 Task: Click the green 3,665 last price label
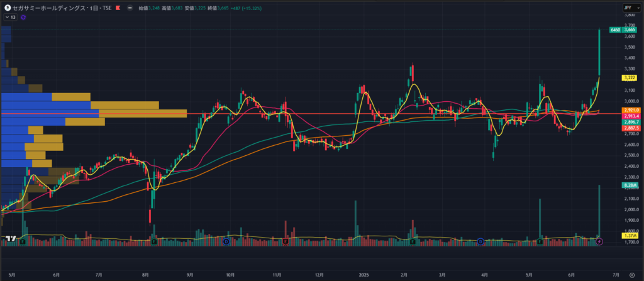coord(630,30)
